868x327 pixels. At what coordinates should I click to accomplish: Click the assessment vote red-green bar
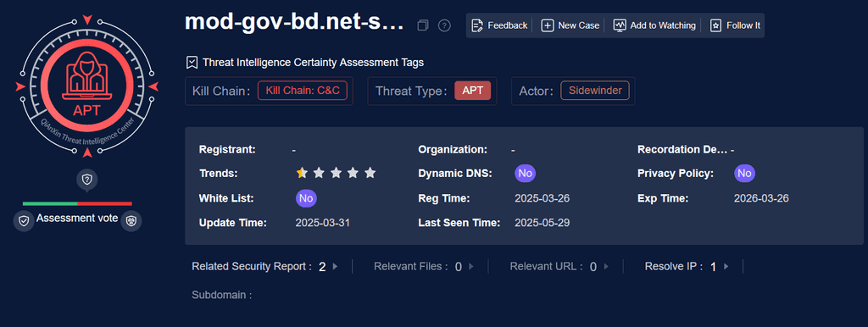(77, 203)
